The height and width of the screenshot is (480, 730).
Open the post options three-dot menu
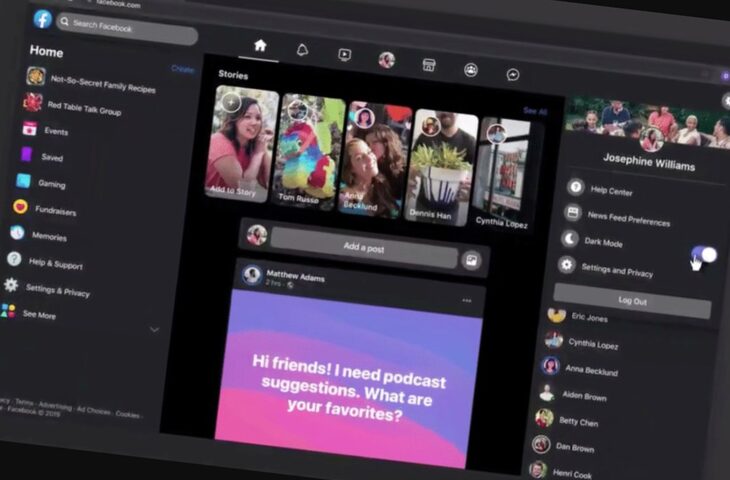point(466,300)
